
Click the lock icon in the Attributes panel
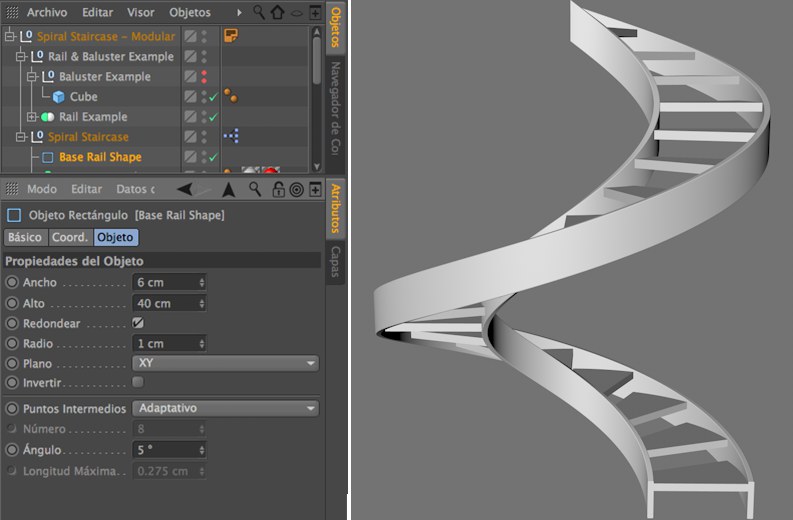pos(278,189)
